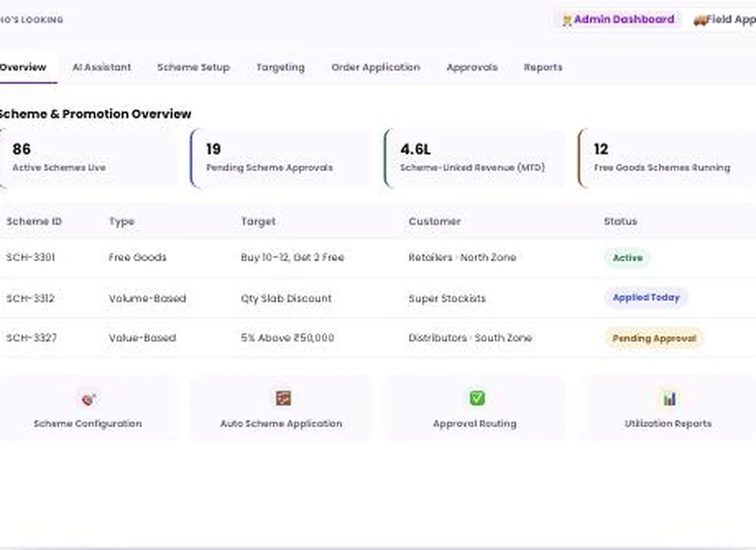
Task: Click the Applied Today status badge
Action: tap(646, 297)
